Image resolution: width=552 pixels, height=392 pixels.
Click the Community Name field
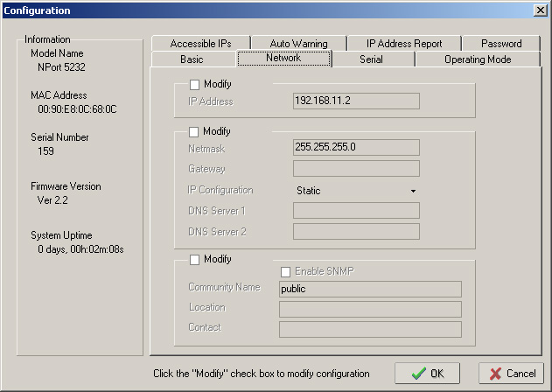pos(370,289)
